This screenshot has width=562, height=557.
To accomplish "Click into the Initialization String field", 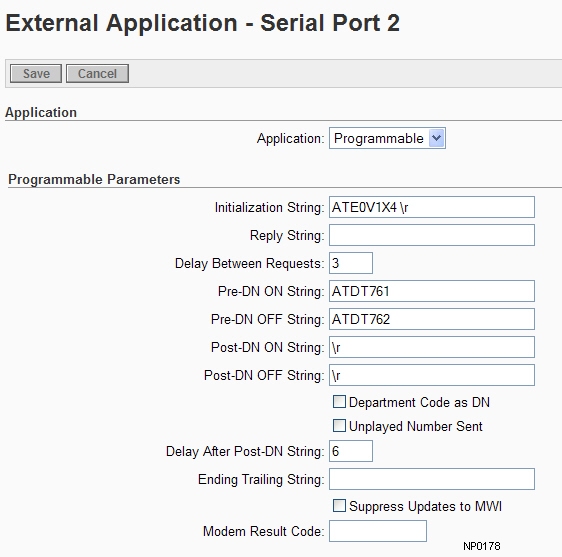I will tap(432, 207).
